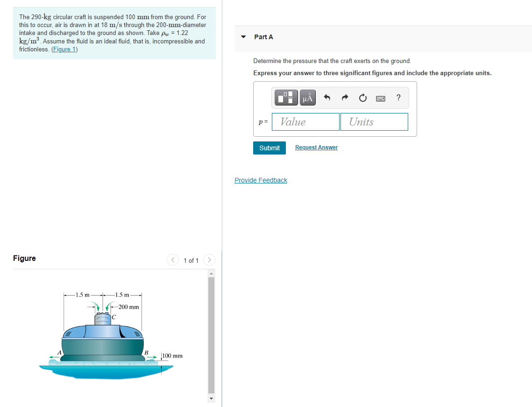The image size is (532, 407).
Task: Open answer box help question mark
Action: 398,98
